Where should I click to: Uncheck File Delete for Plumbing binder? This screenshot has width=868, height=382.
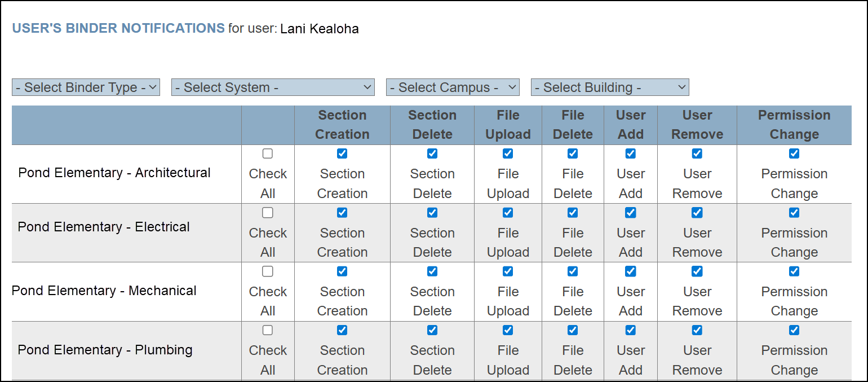click(x=573, y=330)
